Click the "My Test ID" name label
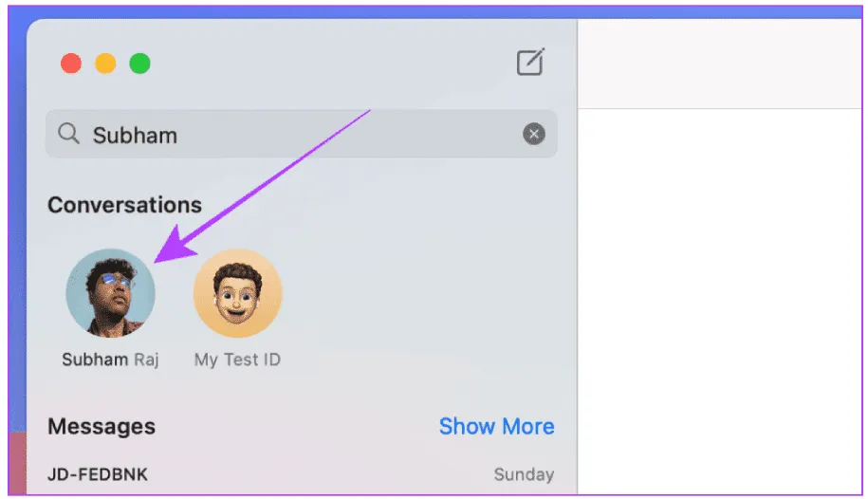This screenshot has width=868, height=499. coord(237,360)
